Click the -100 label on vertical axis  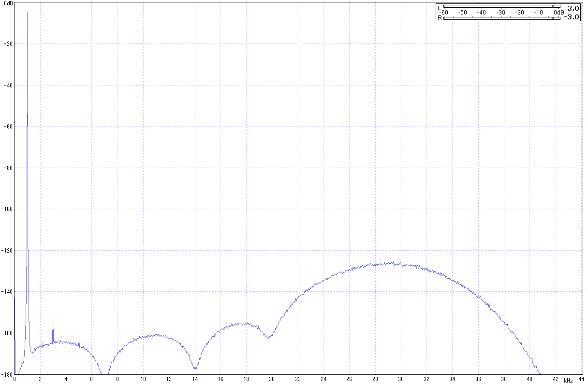pos(7,209)
